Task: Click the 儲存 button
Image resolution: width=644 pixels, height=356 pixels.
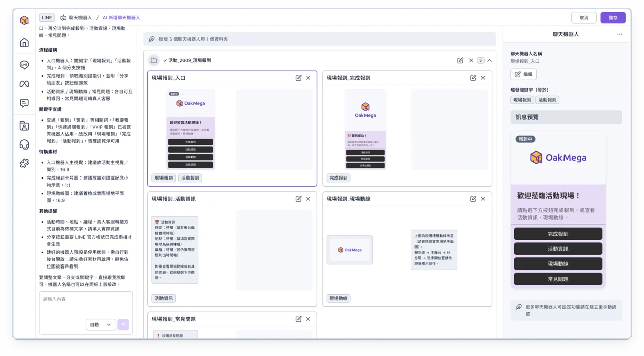Action: pos(613,18)
